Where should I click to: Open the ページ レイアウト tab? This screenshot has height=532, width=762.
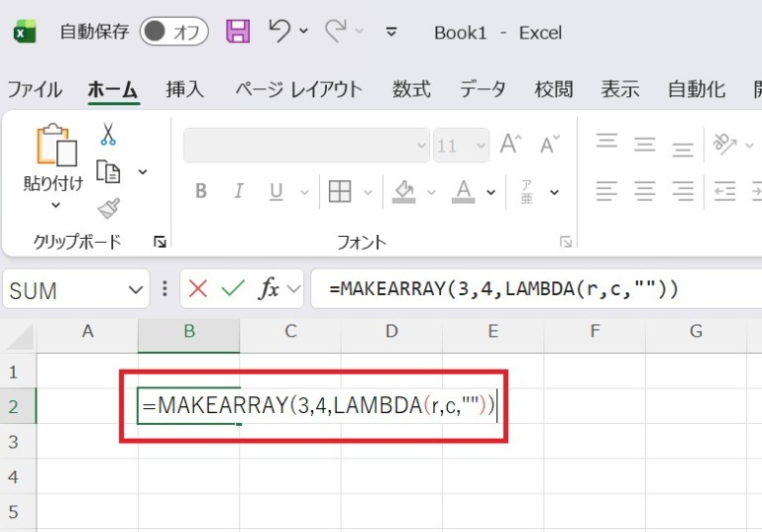[299, 89]
